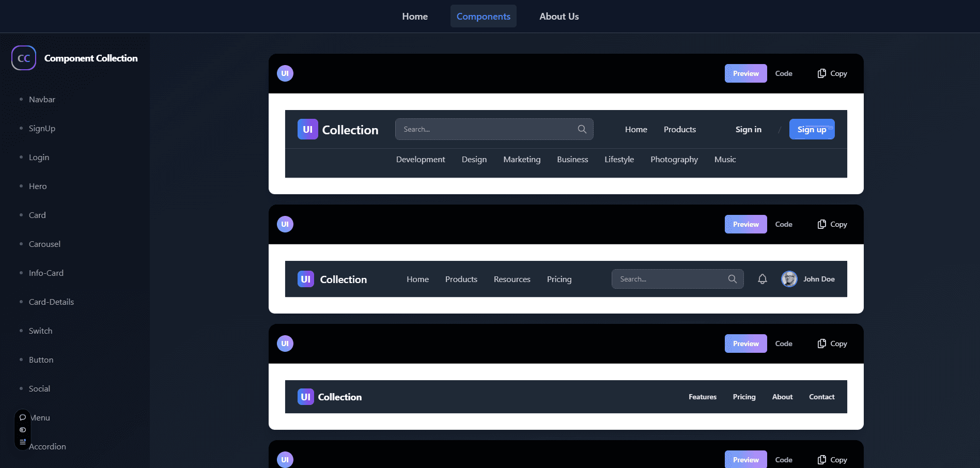This screenshot has width=980, height=468.
Task: Click John Doe's avatar image
Action: tap(789, 279)
